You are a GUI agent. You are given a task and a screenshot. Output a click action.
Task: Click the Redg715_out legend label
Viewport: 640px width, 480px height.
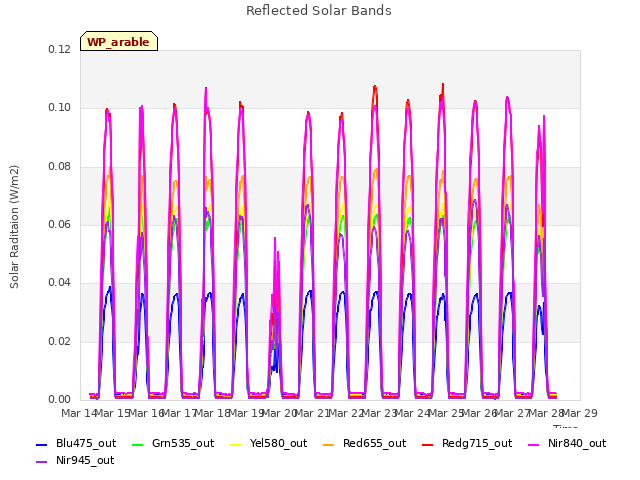[x=477, y=443]
